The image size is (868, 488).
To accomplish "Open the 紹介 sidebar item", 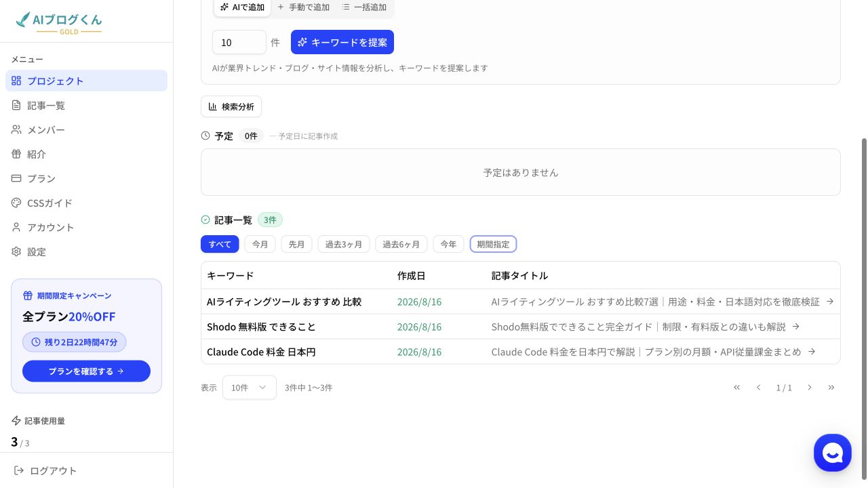I will 86,154.
